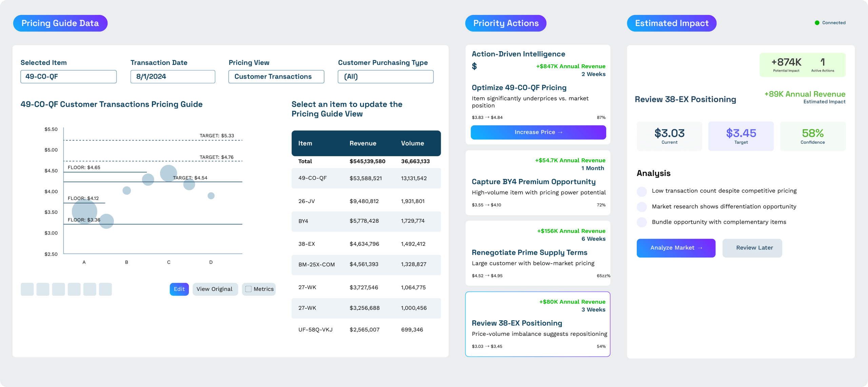Select the BY4 row in the item table
The height and width of the screenshot is (387, 868).
click(366, 221)
